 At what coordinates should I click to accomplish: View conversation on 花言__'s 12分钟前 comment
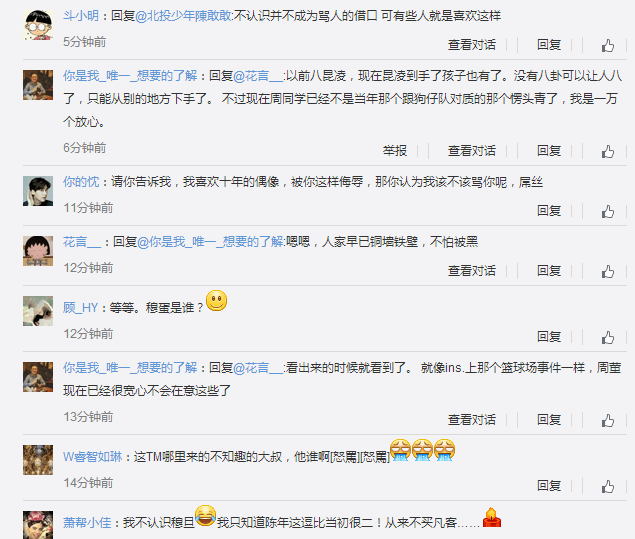pos(472,271)
